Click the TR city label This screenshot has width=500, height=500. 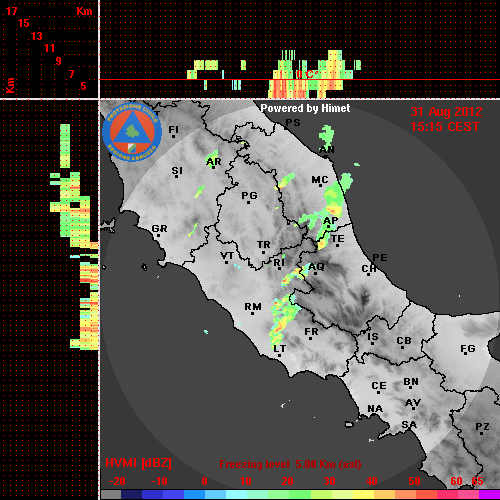[264, 245]
